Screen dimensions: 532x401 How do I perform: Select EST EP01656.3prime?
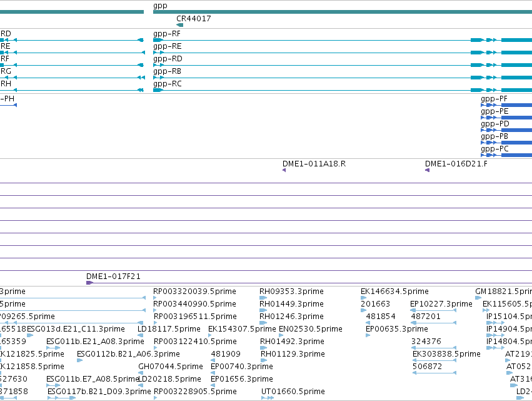241,379
